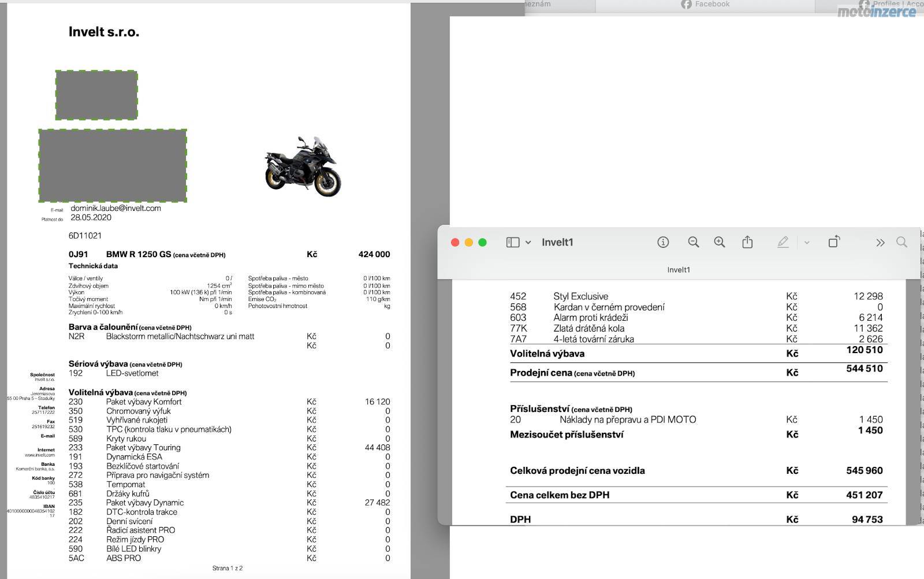Zoom in using the magnifier plus icon
This screenshot has width=924, height=579.
(720, 242)
